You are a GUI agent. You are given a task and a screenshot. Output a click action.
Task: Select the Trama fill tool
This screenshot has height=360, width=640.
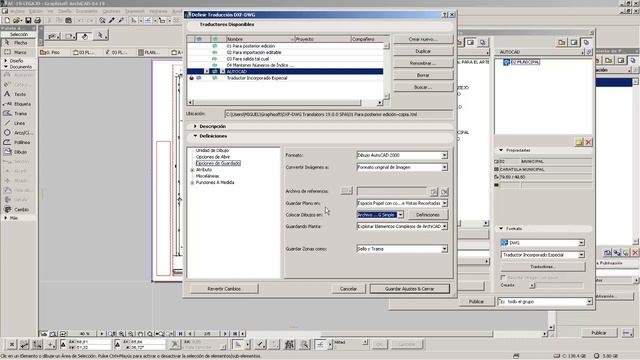pos(19,113)
